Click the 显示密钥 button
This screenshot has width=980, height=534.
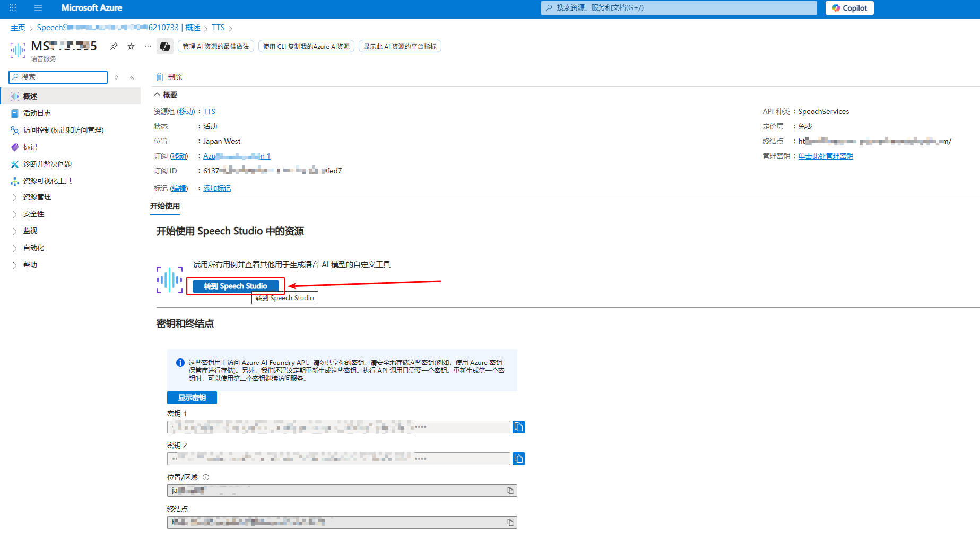[x=192, y=398]
